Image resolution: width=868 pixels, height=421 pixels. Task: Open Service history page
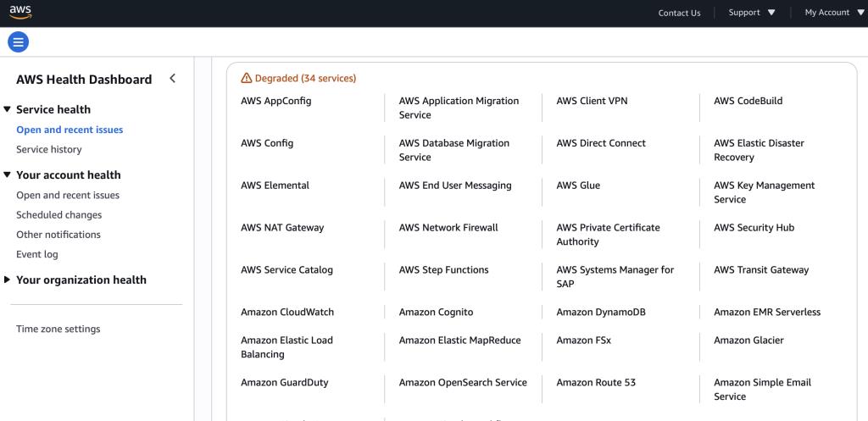point(48,149)
